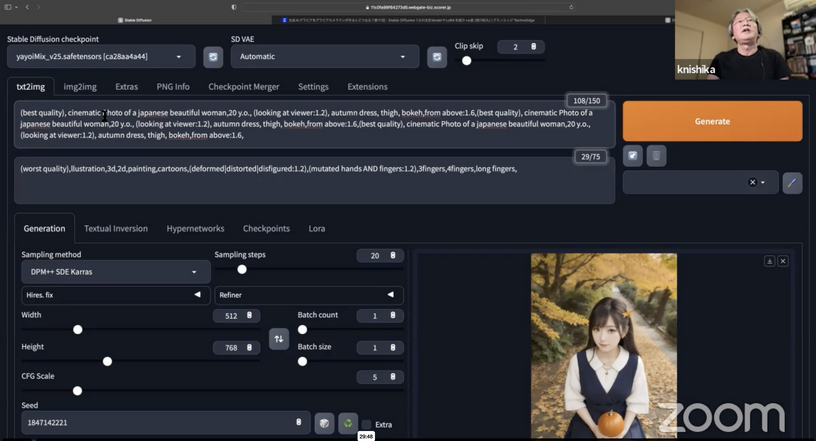The width and height of the screenshot is (816, 441).
Task: Select the Hypernetworks sub-tab
Action: [x=195, y=229]
